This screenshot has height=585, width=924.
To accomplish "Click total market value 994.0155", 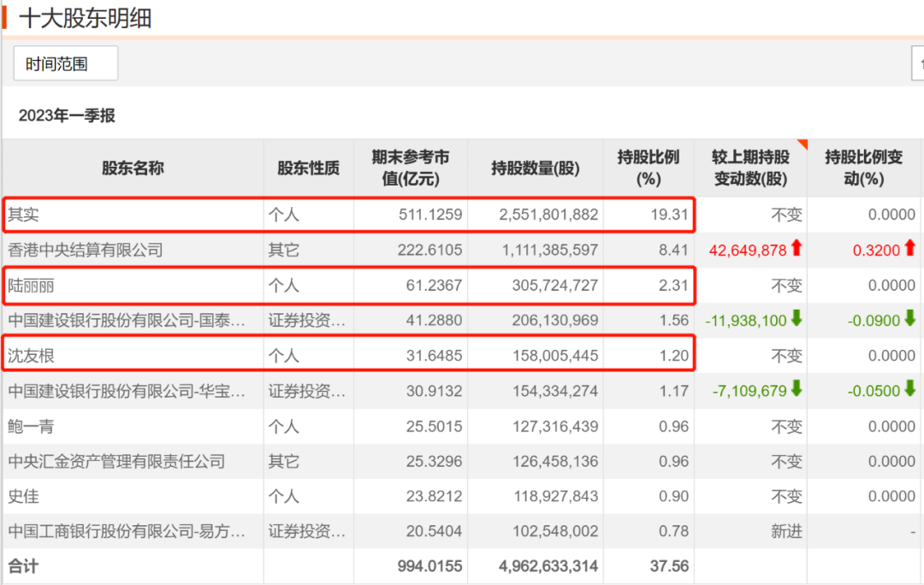I will (x=430, y=566).
